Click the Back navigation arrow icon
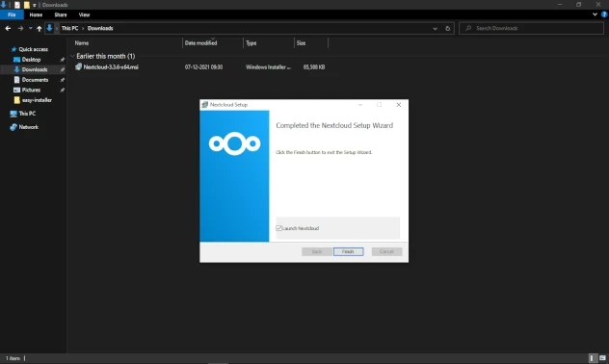This screenshot has height=364, width=609. point(8,28)
